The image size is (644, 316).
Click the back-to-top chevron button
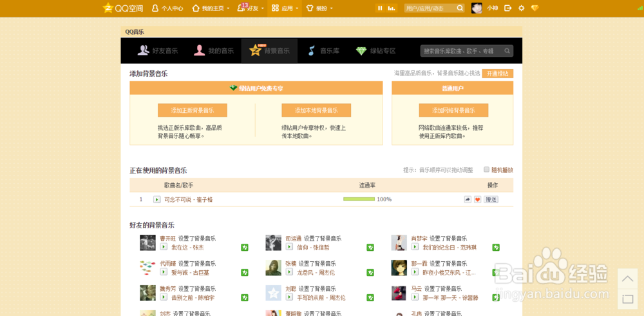point(627,279)
